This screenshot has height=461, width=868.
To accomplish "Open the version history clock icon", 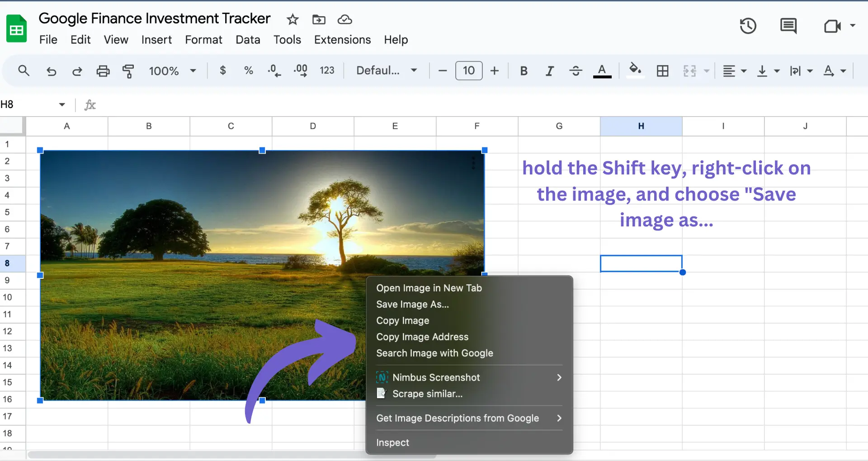I will [x=748, y=26].
